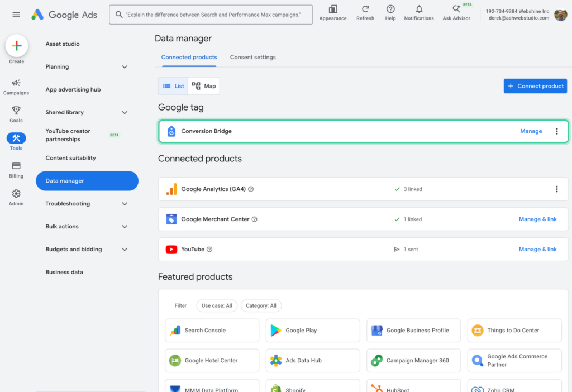Click the Webshine Inc account info
The height and width of the screenshot is (392, 572).
click(517, 15)
